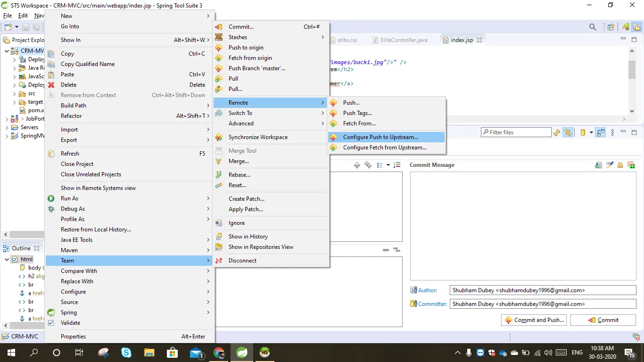Click the magnifier search icon in the main toolbar
This screenshot has height=362, width=644.
tap(593, 27)
